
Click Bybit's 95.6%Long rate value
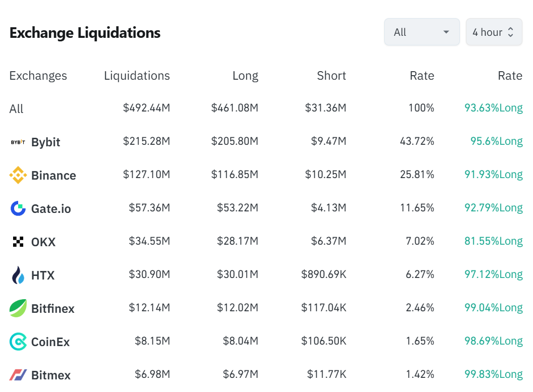click(x=496, y=141)
